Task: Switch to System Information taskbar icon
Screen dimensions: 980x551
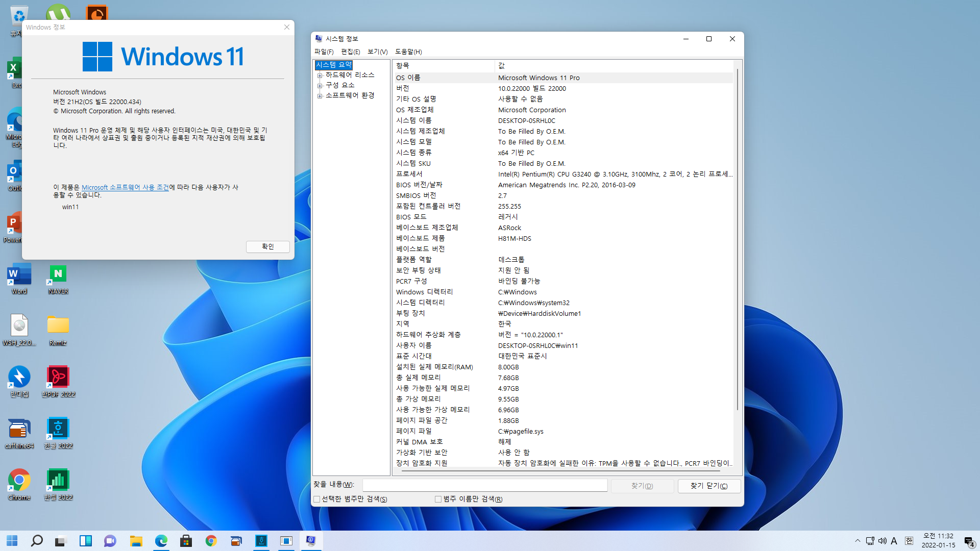Action: click(311, 541)
